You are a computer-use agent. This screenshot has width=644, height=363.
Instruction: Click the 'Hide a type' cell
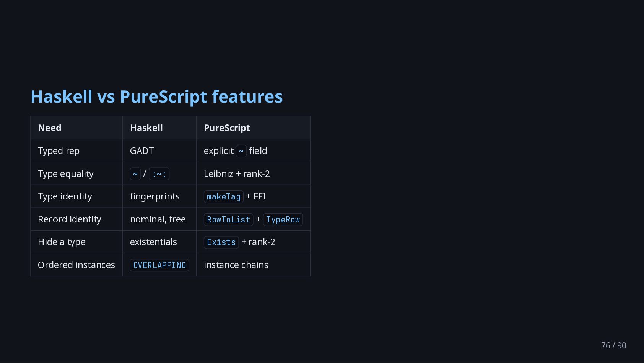click(x=76, y=242)
